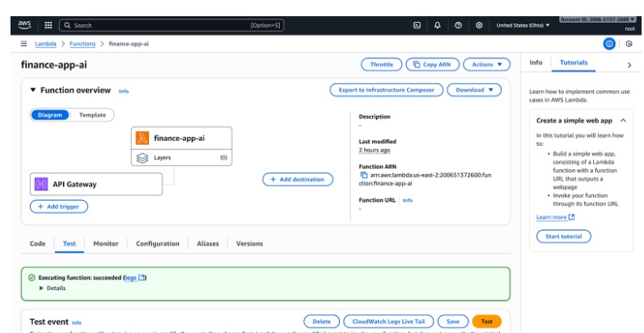Open the Download dropdown
Screen dimensions: 644x333
[x=474, y=90]
